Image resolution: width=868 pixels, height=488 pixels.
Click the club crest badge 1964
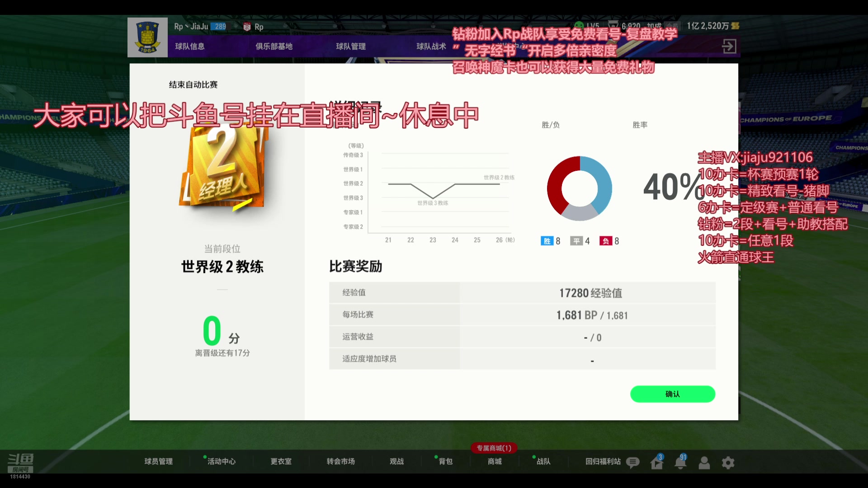pyautogui.click(x=147, y=38)
